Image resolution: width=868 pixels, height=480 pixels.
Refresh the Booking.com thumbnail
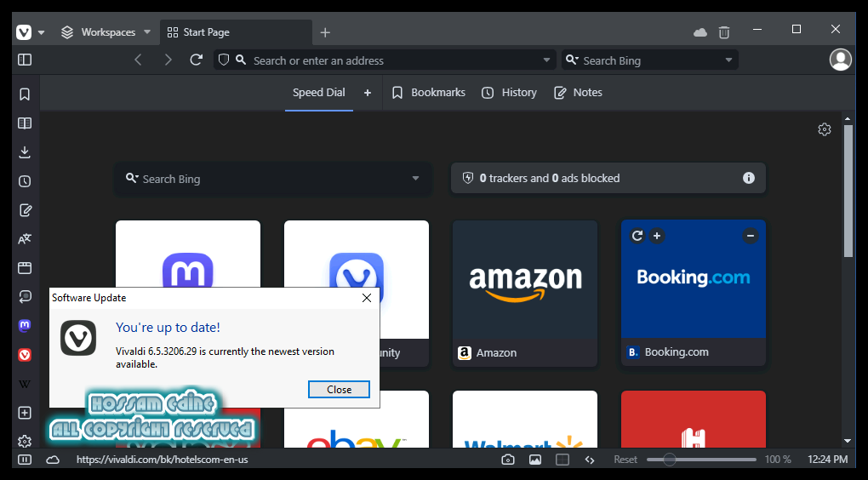point(637,236)
